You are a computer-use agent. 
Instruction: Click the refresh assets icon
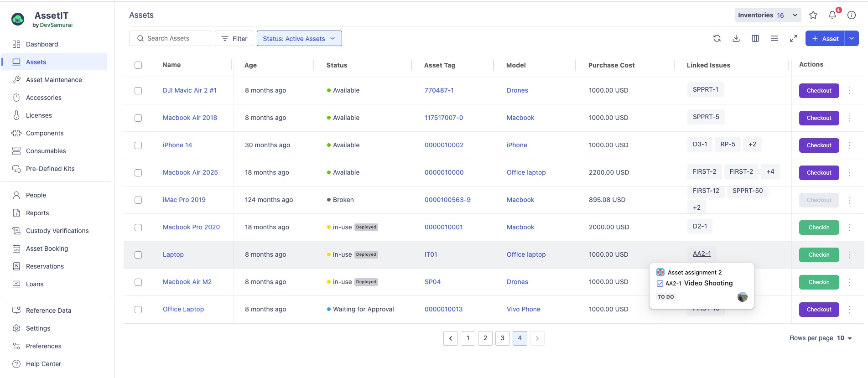coord(717,38)
